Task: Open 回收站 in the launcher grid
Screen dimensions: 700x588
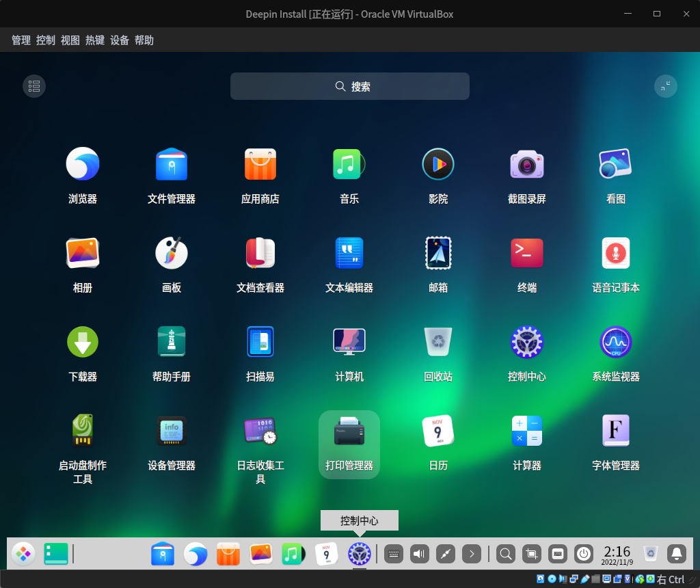Action: click(438, 342)
